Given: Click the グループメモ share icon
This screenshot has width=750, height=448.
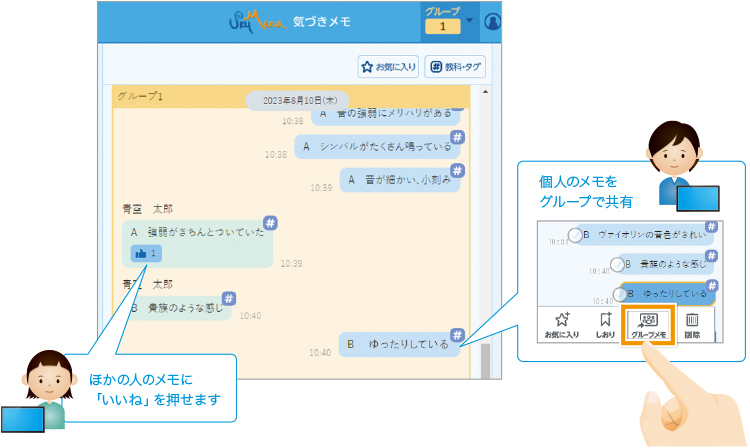Looking at the screenshot, I should [x=648, y=325].
